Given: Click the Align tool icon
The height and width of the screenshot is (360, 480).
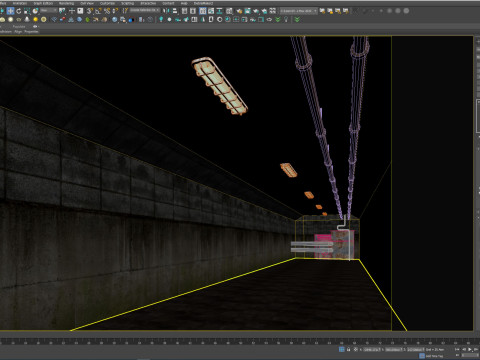Looking at the screenshot, I should (x=175, y=11).
